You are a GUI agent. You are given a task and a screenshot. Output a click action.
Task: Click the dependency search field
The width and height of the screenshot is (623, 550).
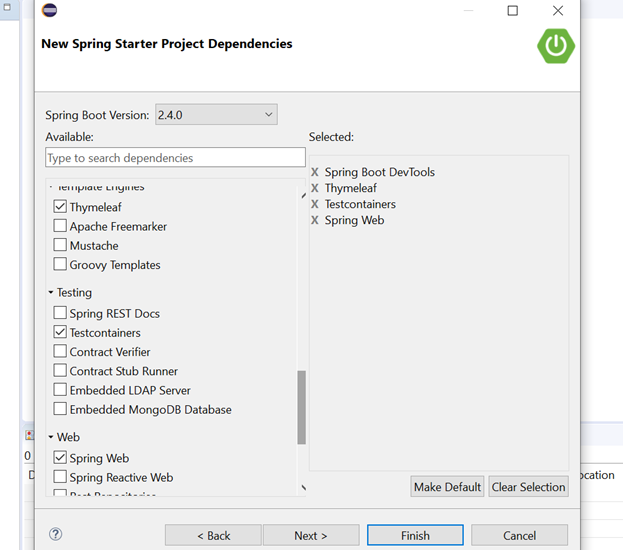pyautogui.click(x=175, y=158)
